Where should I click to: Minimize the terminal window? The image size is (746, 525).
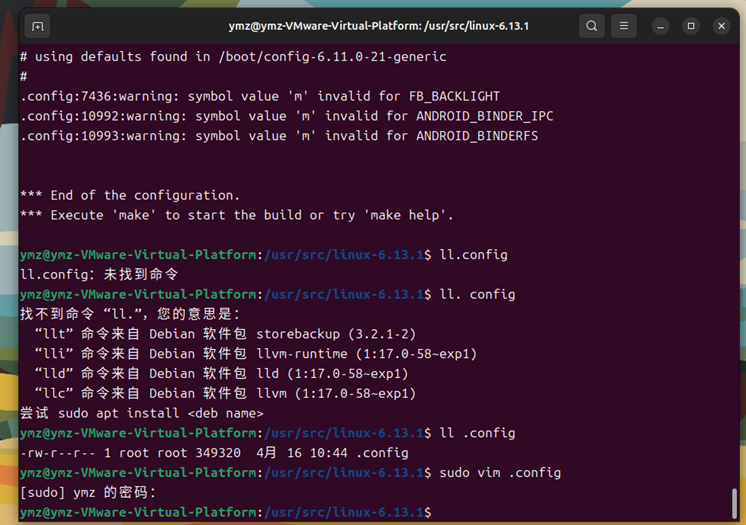click(659, 26)
